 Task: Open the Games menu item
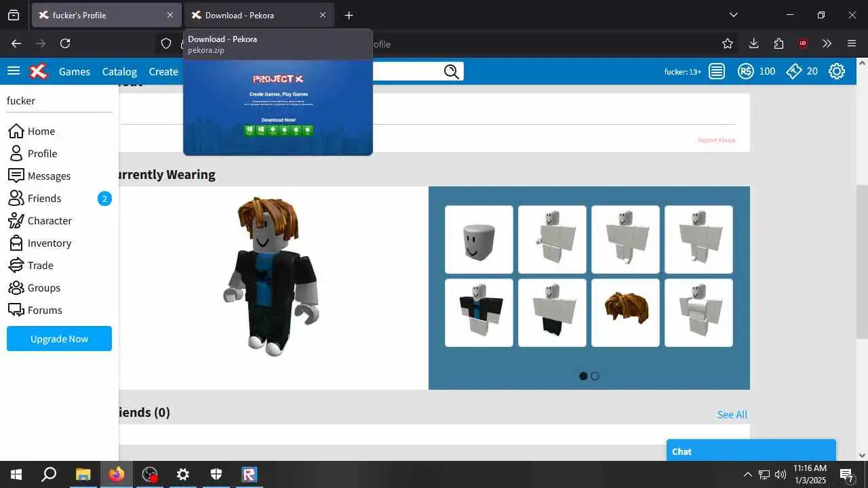point(75,71)
